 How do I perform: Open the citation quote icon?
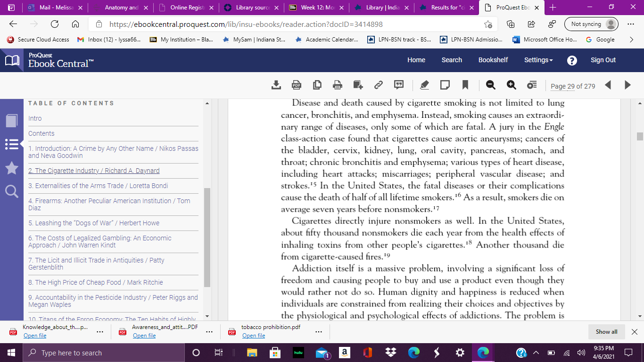click(x=399, y=85)
